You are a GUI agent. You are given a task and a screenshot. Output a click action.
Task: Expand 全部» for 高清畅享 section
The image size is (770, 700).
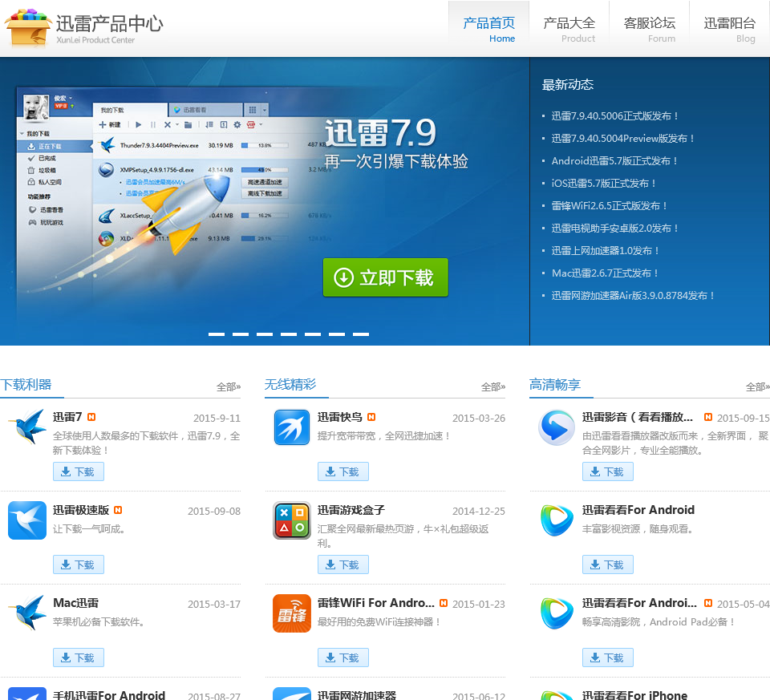click(x=758, y=387)
